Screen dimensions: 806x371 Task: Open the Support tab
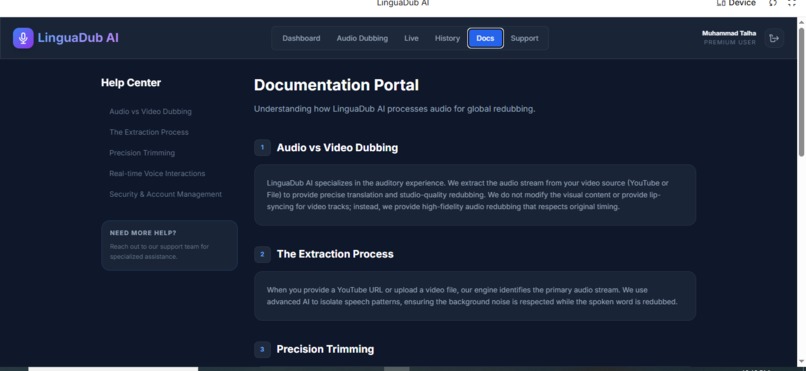(x=524, y=38)
